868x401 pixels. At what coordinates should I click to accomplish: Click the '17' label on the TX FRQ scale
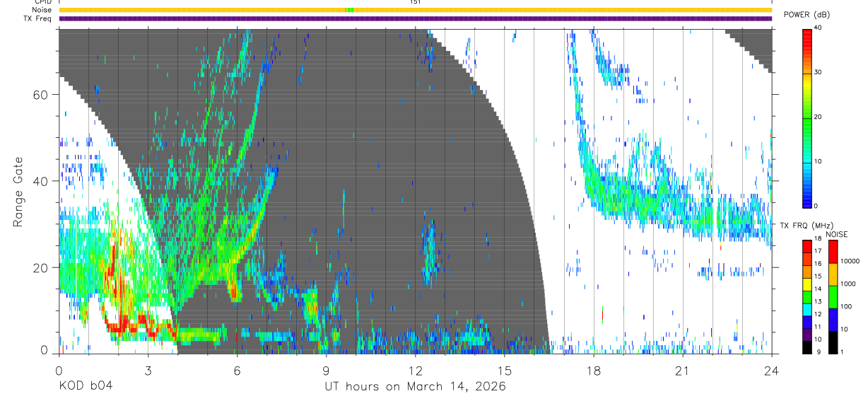(x=819, y=251)
